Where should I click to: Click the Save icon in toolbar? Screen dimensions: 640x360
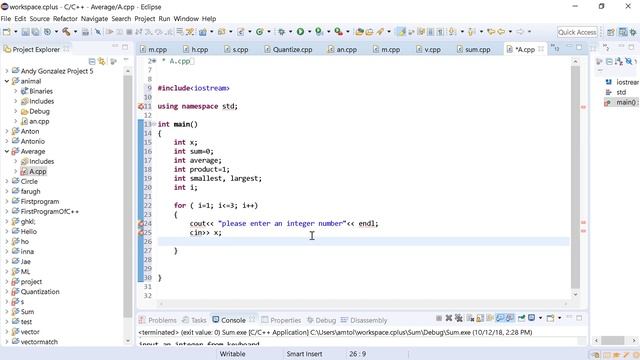pos(25,31)
